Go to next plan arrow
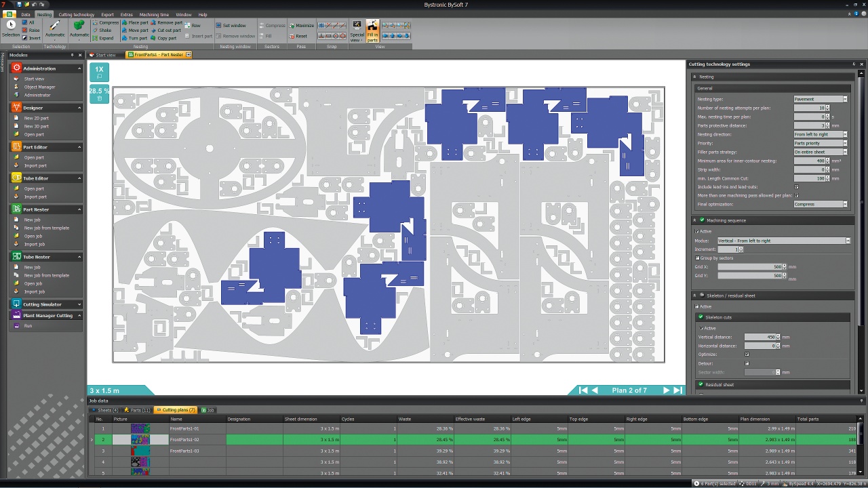The width and height of the screenshot is (868, 488). 666,390
